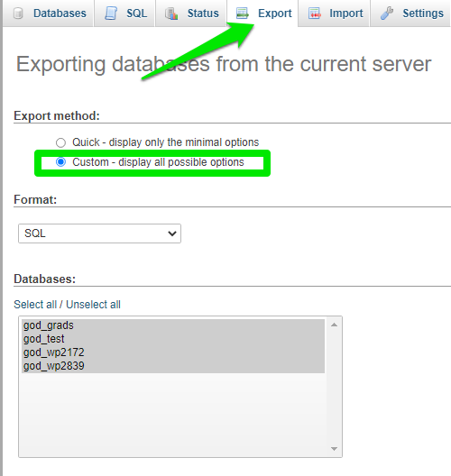Open the Databases tab
This screenshot has height=476, width=451.
[x=49, y=14]
